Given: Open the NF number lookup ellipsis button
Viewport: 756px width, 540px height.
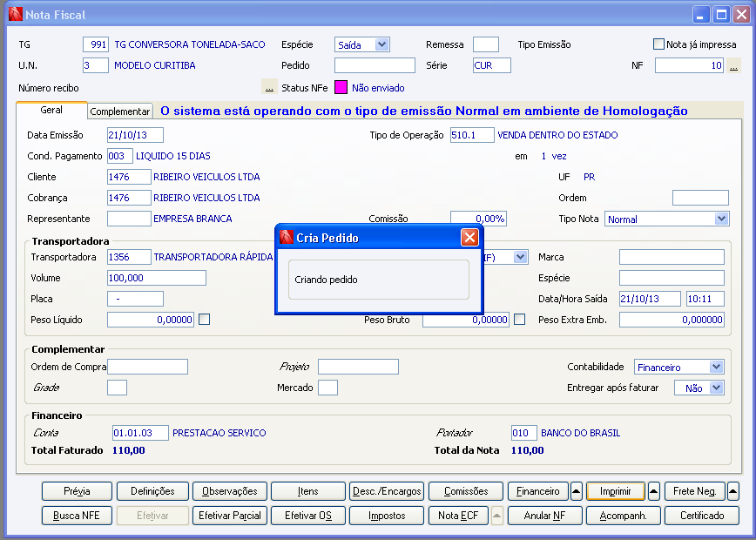Looking at the screenshot, I should tap(734, 65).
